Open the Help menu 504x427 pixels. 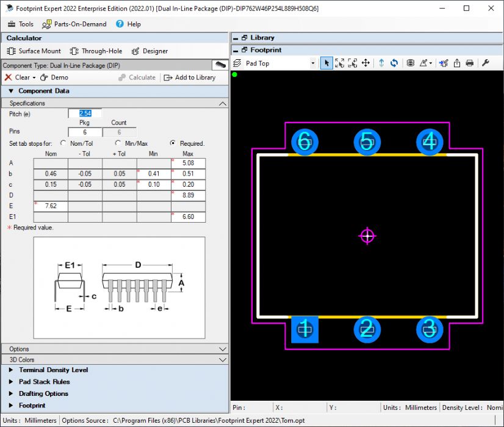pyautogui.click(x=129, y=24)
